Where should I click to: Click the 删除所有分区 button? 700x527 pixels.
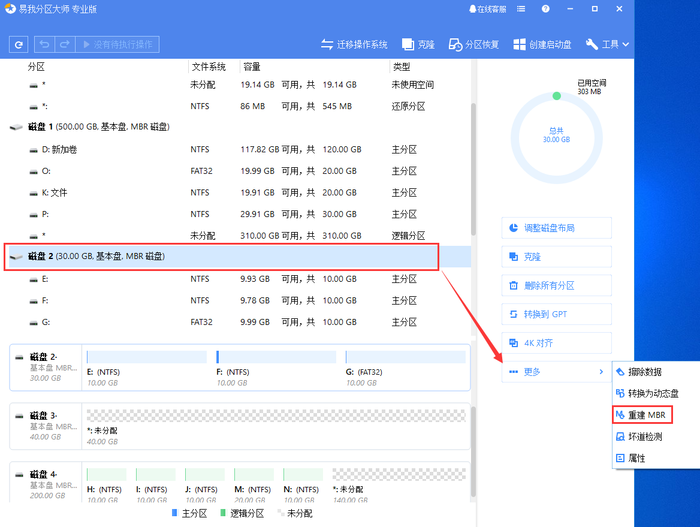556,286
